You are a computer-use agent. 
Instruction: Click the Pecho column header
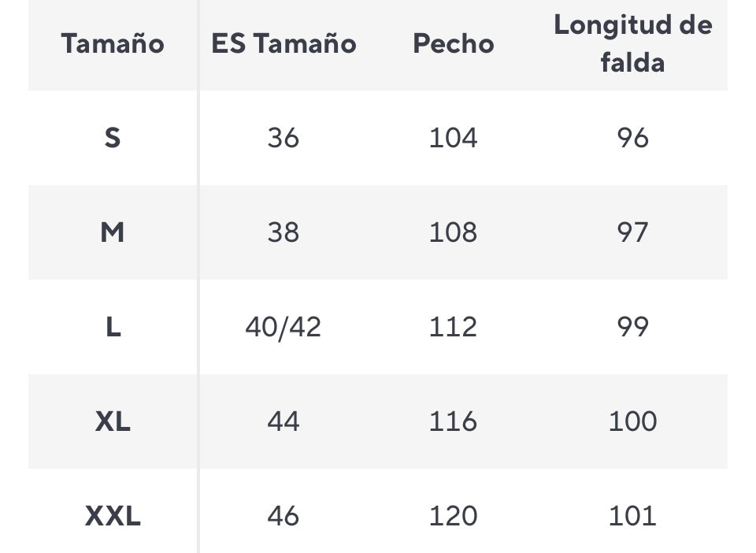453,43
